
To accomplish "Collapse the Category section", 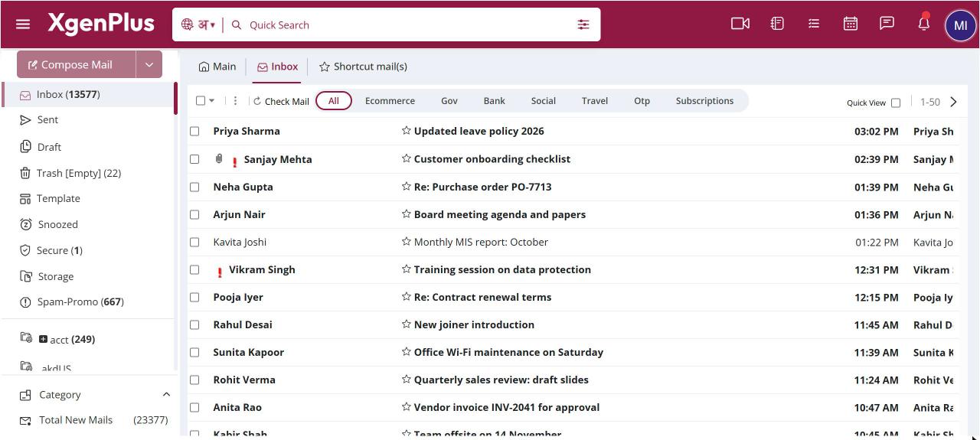I will point(166,394).
